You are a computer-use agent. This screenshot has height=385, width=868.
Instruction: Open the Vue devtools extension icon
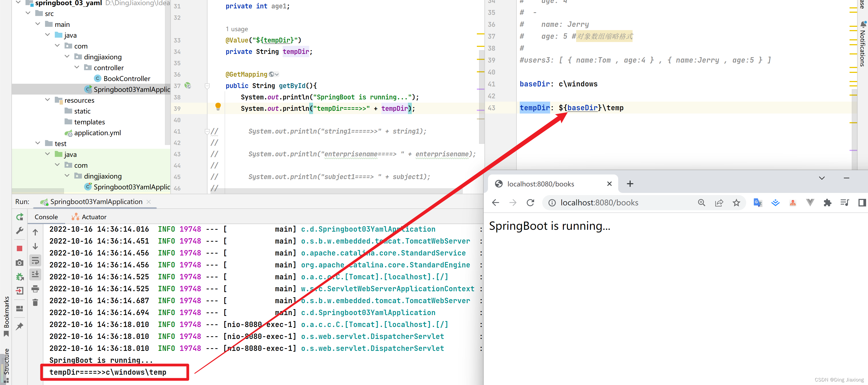point(810,203)
